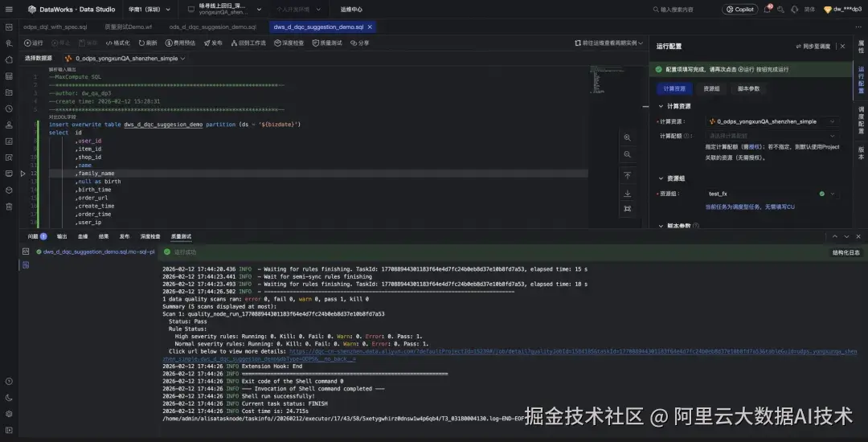Click the 分享 share button
868x442 pixels.
[360, 43]
